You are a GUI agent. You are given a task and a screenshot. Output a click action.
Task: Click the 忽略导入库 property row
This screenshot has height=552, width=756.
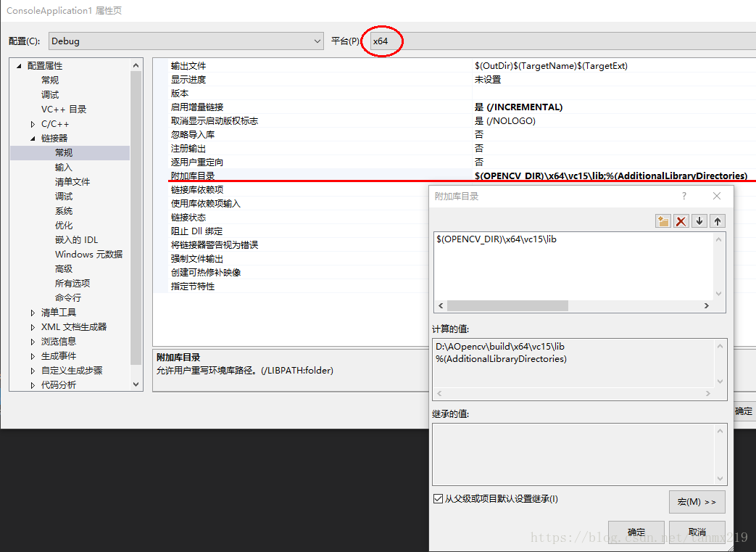coord(454,135)
